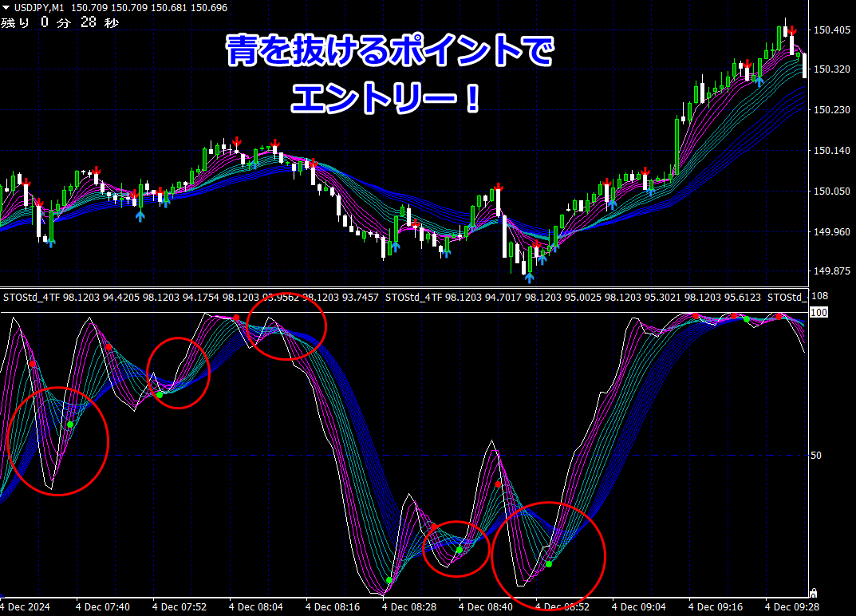The image size is (856, 616).
Task: Click time axis label 4 Dec 08:16
Action: (x=333, y=606)
